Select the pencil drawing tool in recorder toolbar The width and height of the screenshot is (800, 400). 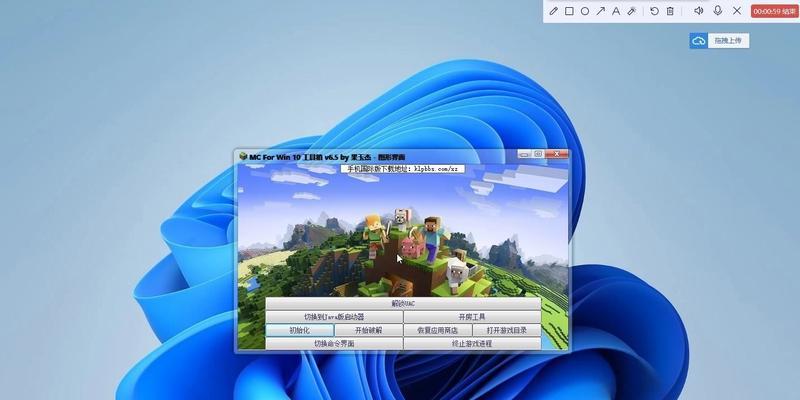(554, 11)
